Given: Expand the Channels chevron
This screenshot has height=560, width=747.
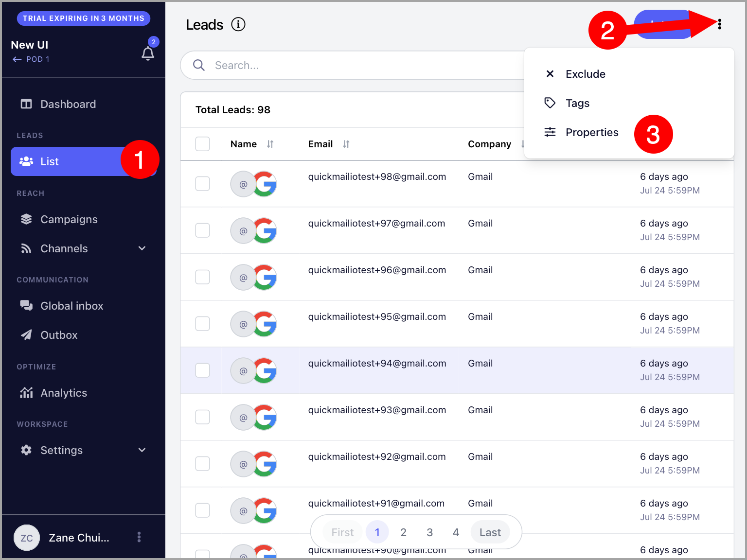Looking at the screenshot, I should tap(142, 248).
